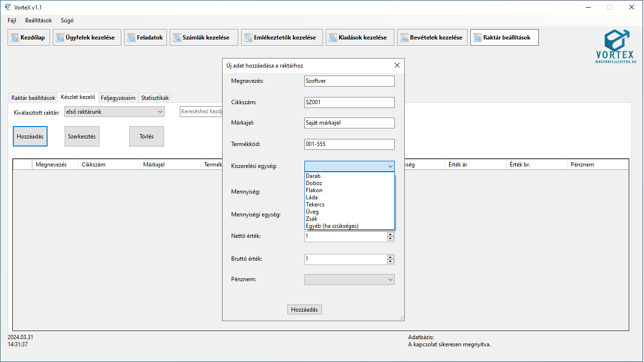Click the Emlékeztetők kezelése icon

point(248,38)
